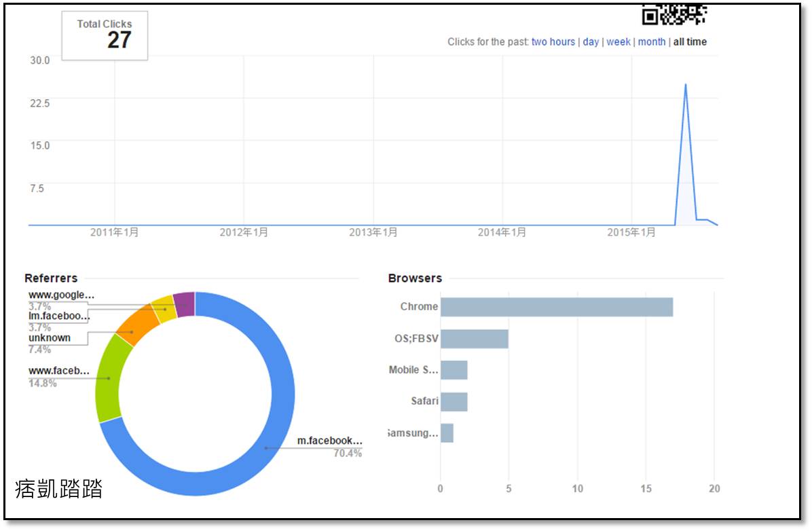Image resolution: width=812 pixels, height=531 pixels.
Task: Click the 14.8% percentage value
Action: (43, 384)
